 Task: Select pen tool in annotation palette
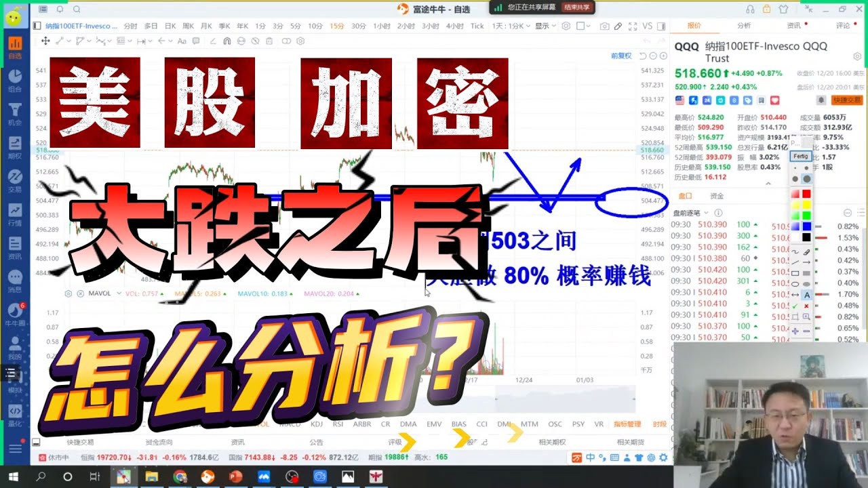pyautogui.click(x=806, y=251)
